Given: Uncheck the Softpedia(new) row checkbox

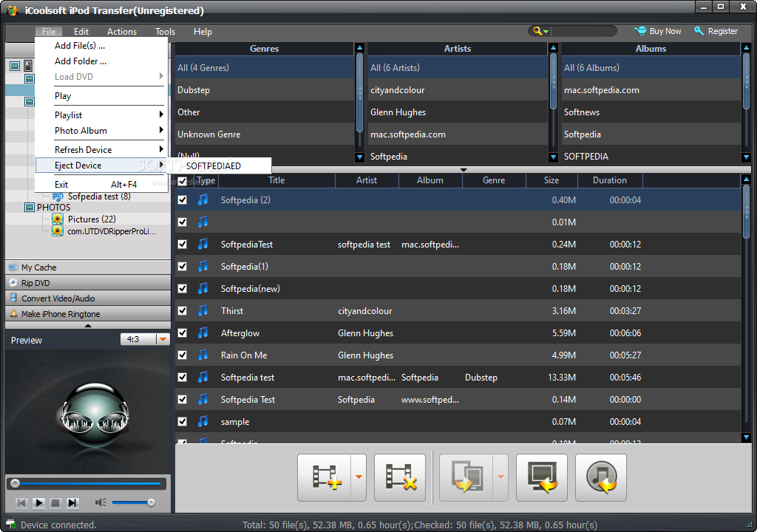Looking at the screenshot, I should point(183,289).
